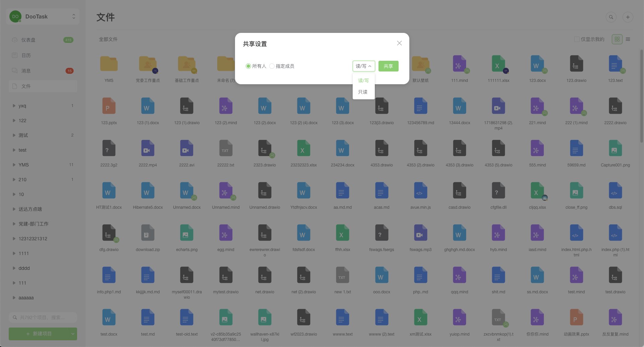Open the 新建项目 dropdown arrow
This screenshot has height=347, width=644.
(73, 334)
